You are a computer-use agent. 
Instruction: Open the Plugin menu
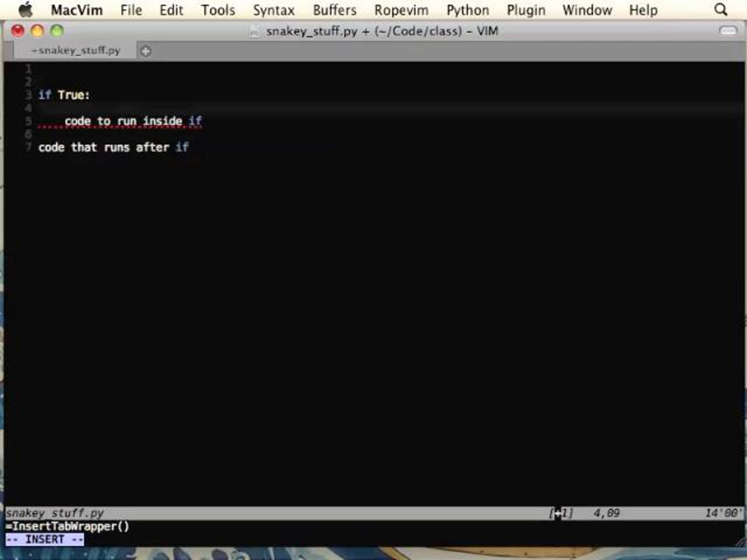tap(526, 10)
